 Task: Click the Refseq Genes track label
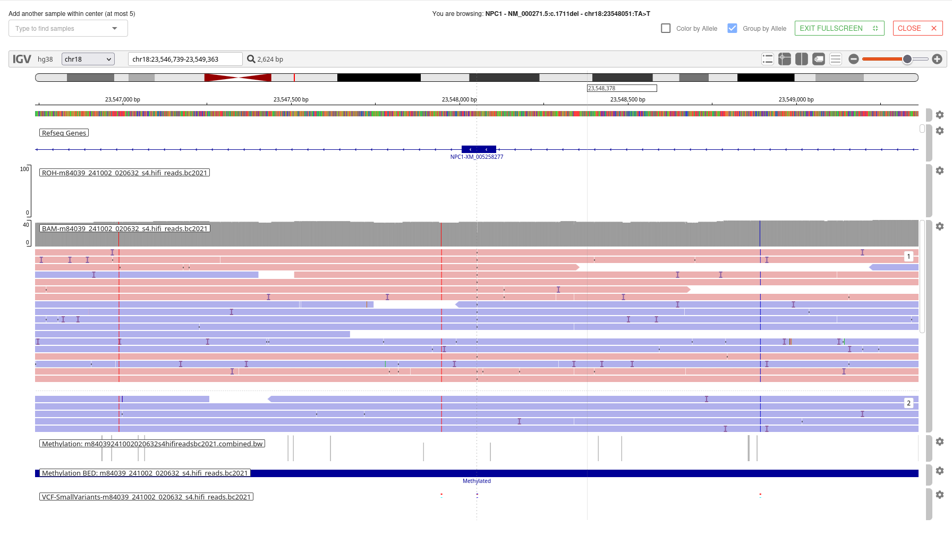coord(64,133)
